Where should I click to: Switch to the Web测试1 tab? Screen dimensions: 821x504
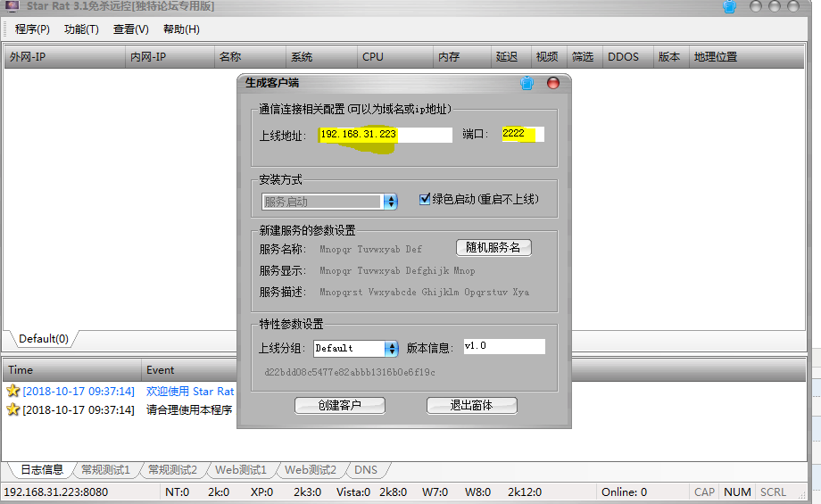click(x=241, y=469)
